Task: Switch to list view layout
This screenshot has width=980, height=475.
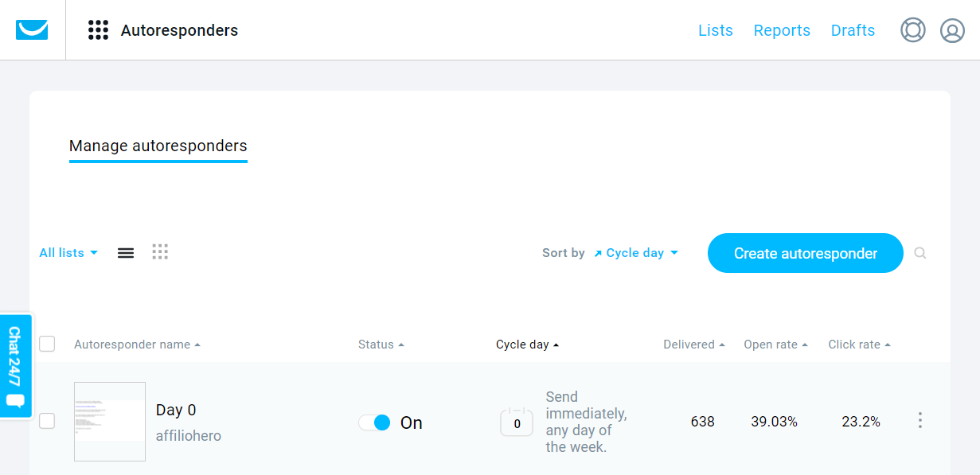Action: point(125,252)
